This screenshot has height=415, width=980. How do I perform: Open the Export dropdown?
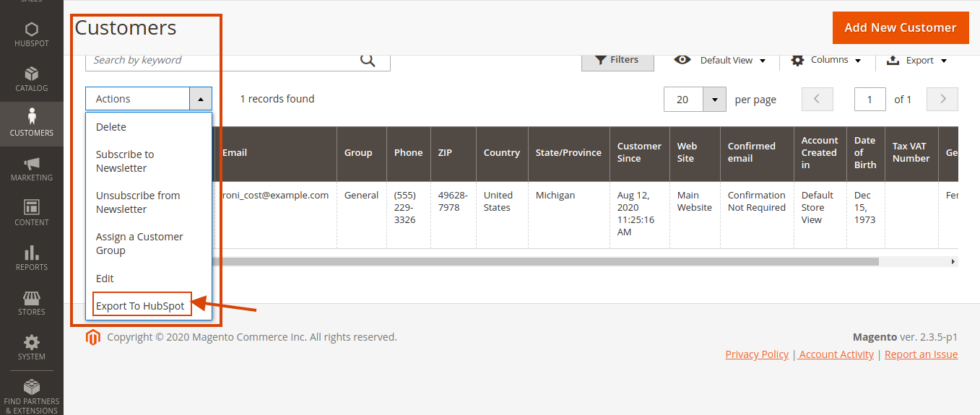(916, 61)
